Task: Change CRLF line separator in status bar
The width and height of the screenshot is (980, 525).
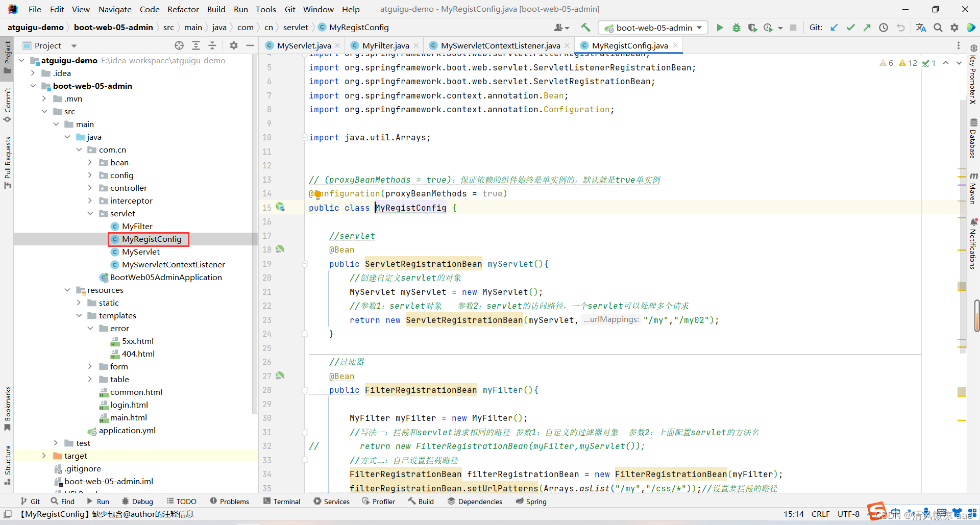Action: click(x=820, y=514)
